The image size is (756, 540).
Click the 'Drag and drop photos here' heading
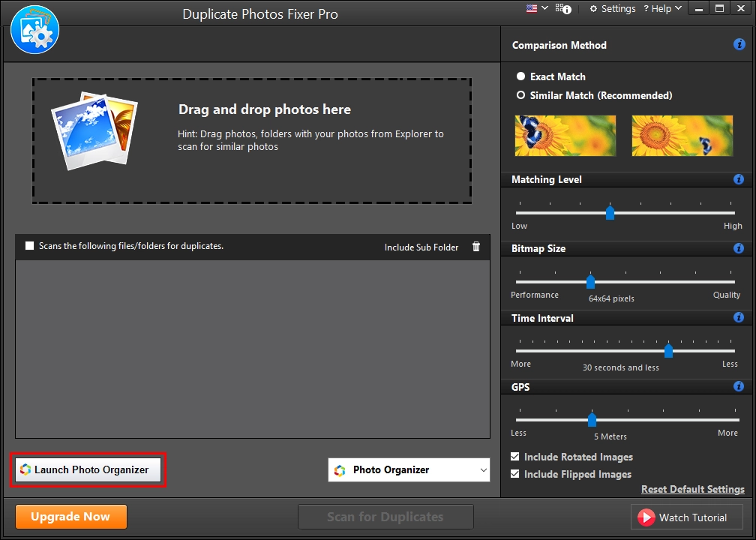tap(265, 109)
